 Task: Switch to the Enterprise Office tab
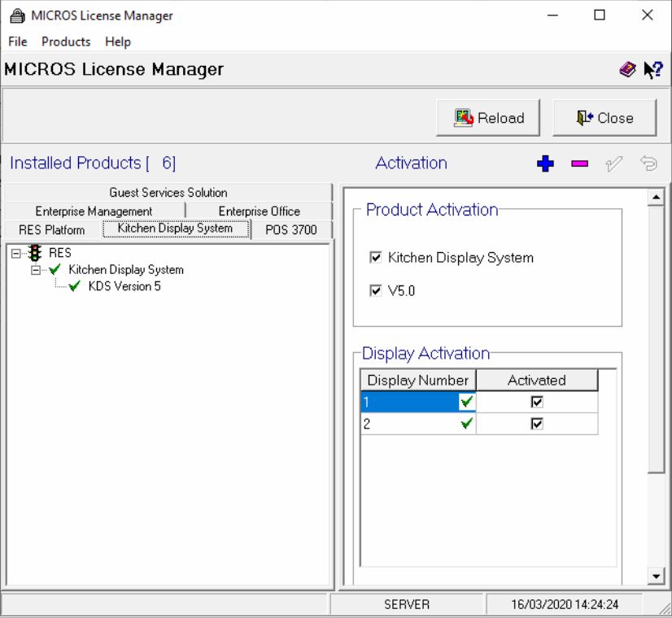(260, 211)
